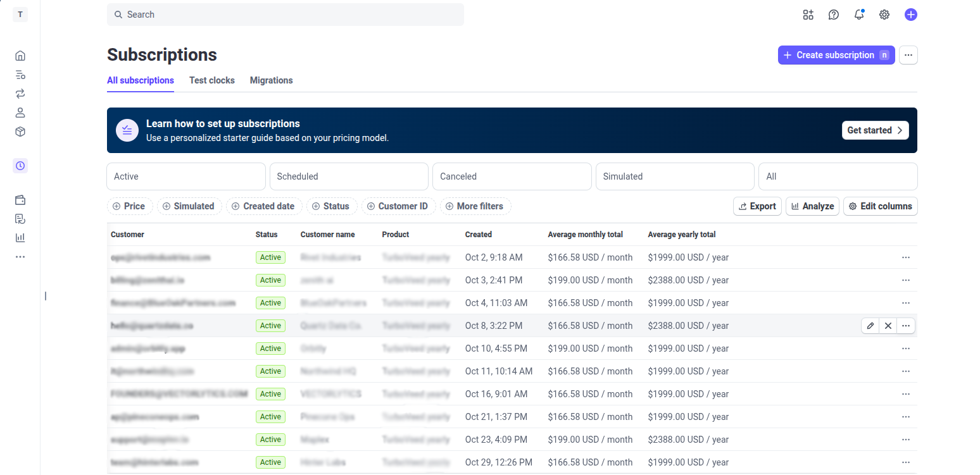Viewport: 980px width, 475px height.
Task: Click the purple plus icon top right
Action: (x=910, y=14)
